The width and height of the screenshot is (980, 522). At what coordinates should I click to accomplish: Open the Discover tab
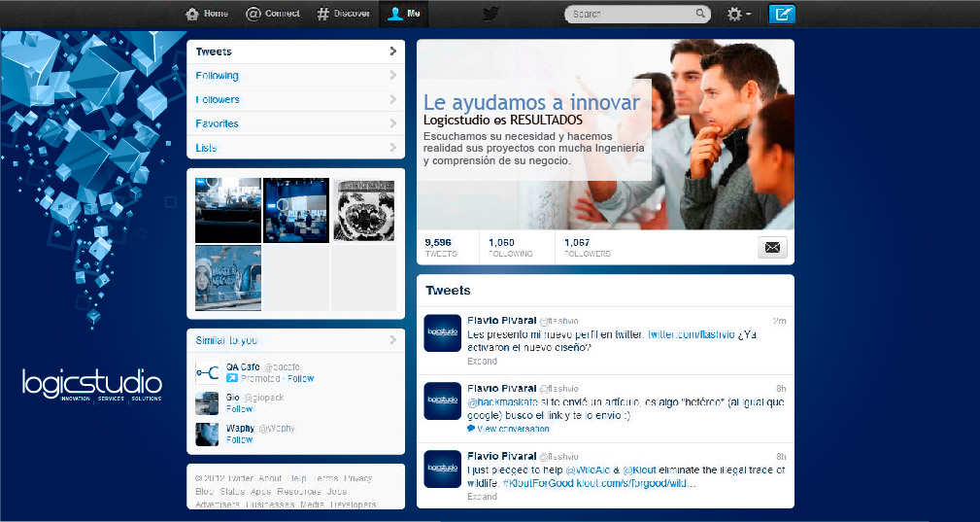click(343, 14)
